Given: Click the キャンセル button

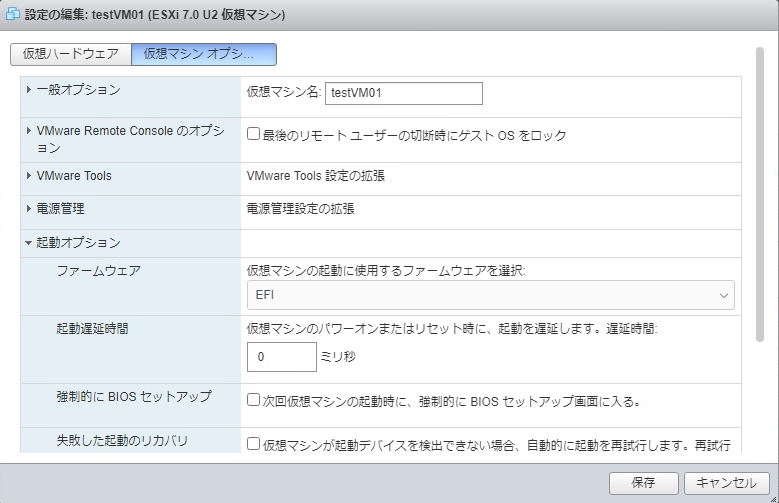Looking at the screenshot, I should [726, 483].
